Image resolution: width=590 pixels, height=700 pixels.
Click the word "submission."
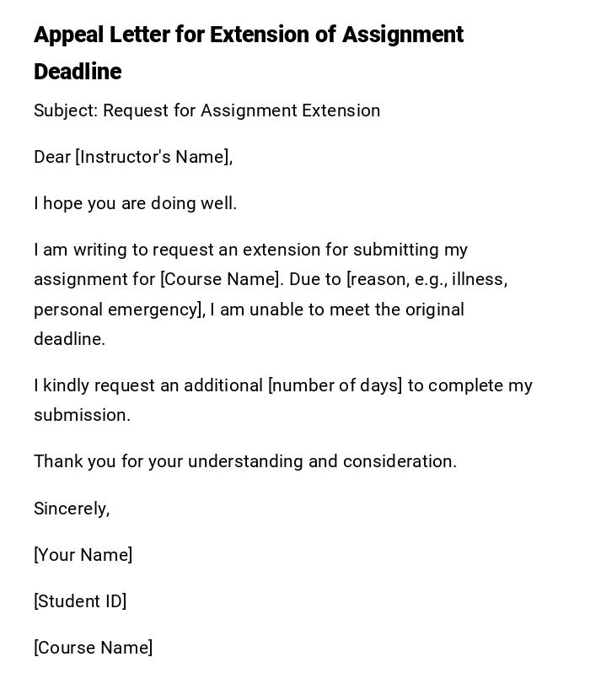[x=82, y=415]
